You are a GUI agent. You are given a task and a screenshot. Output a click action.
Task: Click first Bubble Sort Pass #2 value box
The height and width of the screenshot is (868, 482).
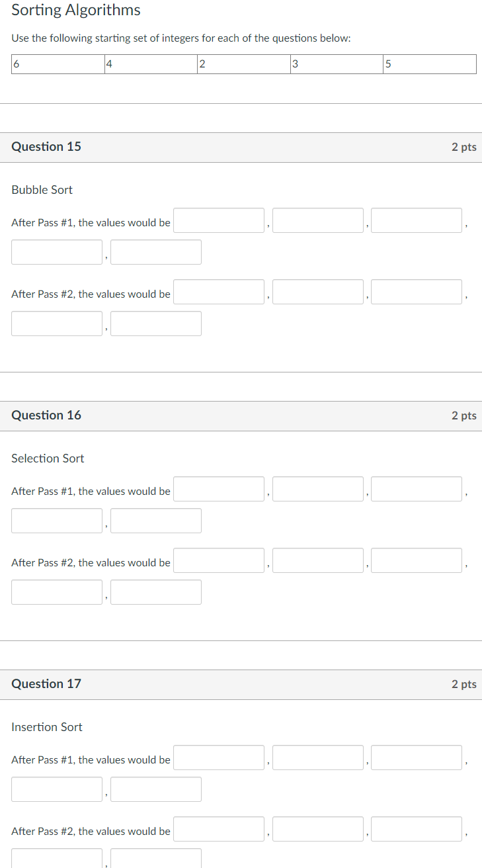click(x=219, y=292)
